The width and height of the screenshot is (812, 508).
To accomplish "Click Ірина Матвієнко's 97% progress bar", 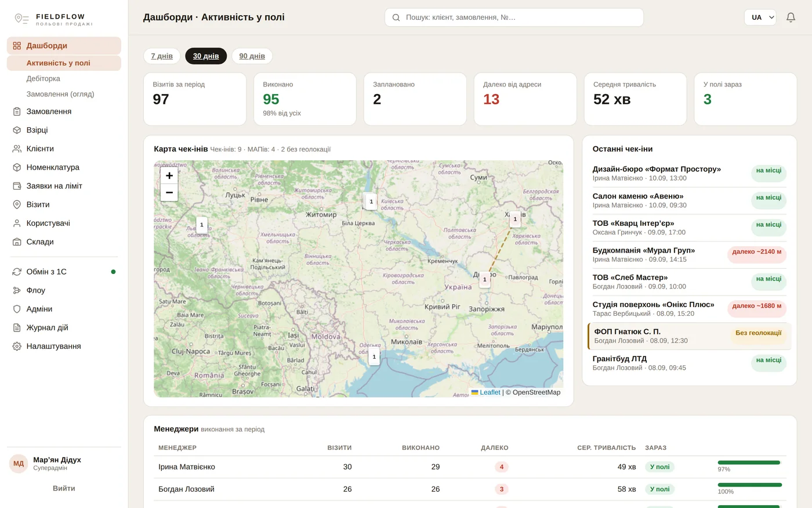I will coord(749,463).
